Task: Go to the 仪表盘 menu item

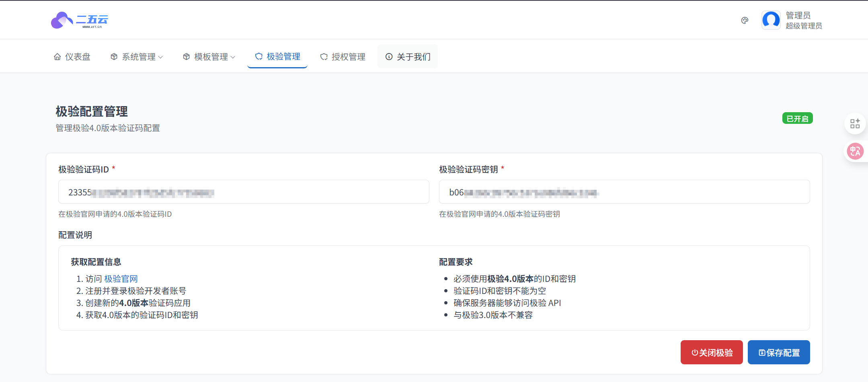Action: pos(78,57)
